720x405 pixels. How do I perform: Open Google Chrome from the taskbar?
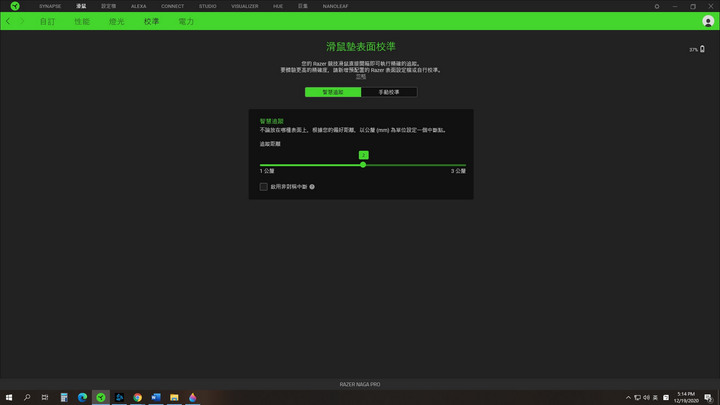point(137,397)
